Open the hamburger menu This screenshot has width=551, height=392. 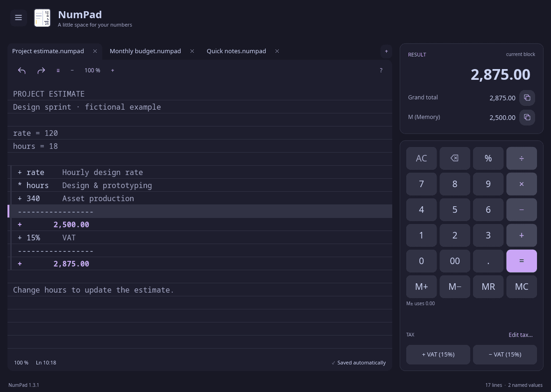pyautogui.click(x=19, y=18)
